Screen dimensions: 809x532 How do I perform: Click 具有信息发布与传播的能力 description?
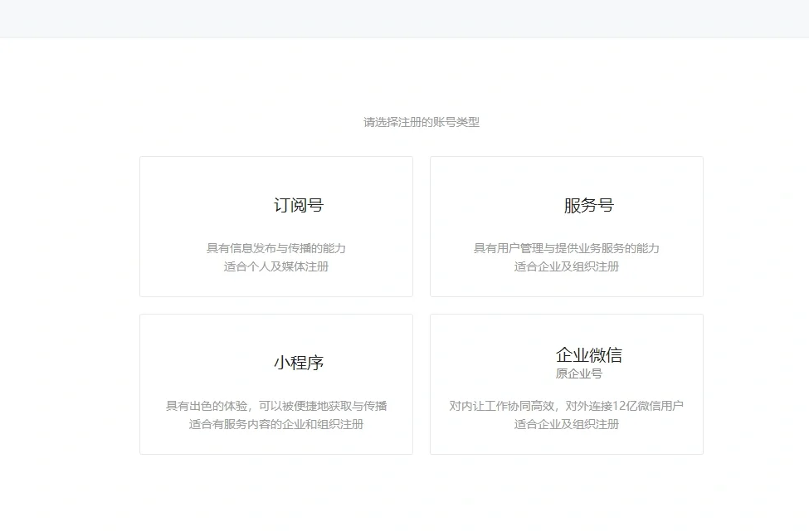275,248
